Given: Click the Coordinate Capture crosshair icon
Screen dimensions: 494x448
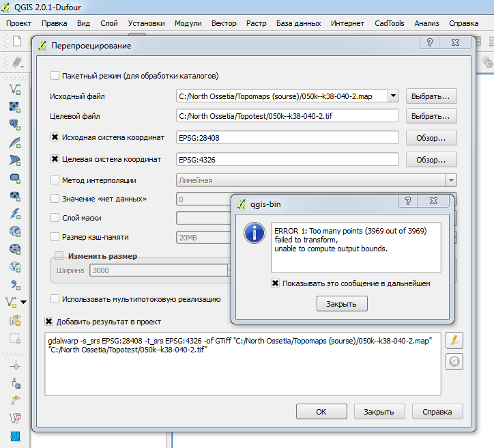Looking at the screenshot, I should (x=15, y=366).
